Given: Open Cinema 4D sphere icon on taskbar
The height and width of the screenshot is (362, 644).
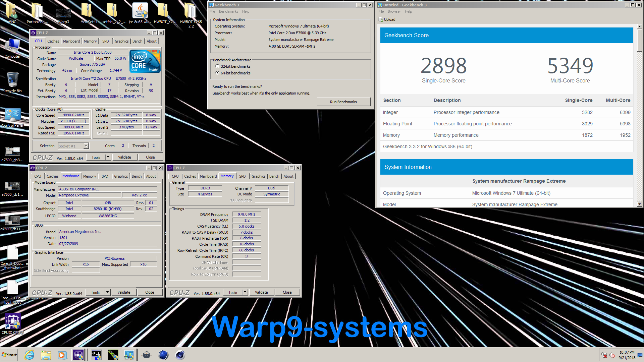Looking at the screenshot, I should tap(163, 355).
